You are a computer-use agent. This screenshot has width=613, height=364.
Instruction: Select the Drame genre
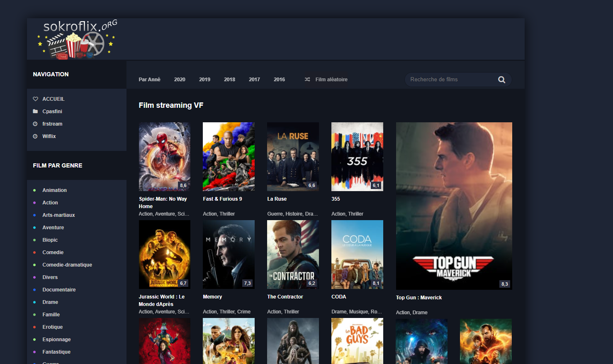pyautogui.click(x=50, y=302)
